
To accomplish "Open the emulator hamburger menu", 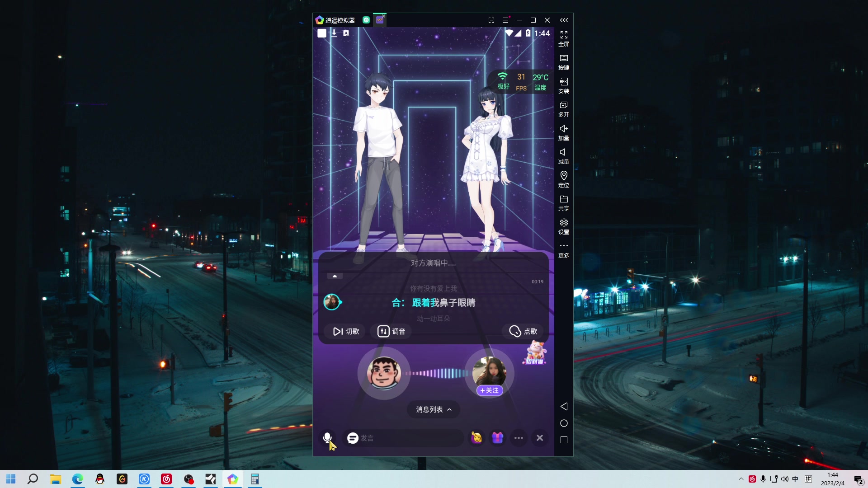I will (505, 20).
